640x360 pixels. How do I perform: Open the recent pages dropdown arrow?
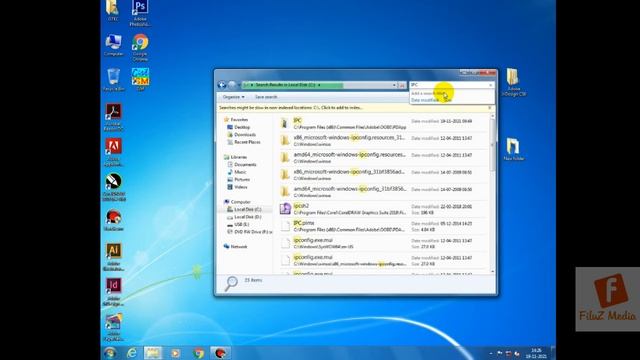pos(239,85)
